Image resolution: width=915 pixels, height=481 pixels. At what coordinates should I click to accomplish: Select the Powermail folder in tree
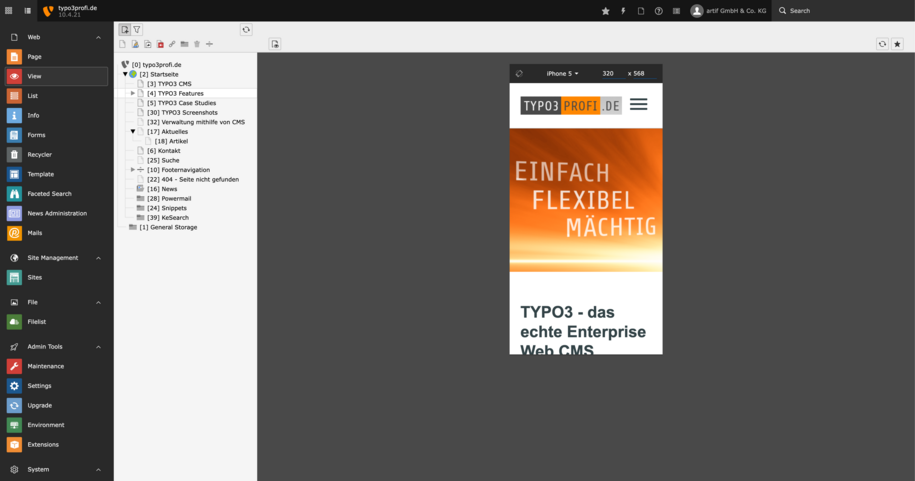(169, 198)
